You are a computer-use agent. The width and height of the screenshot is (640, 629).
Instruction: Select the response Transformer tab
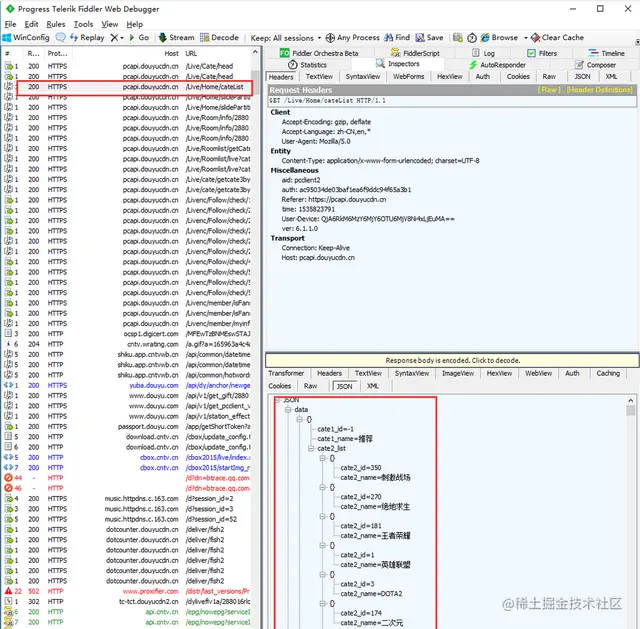[286, 373]
